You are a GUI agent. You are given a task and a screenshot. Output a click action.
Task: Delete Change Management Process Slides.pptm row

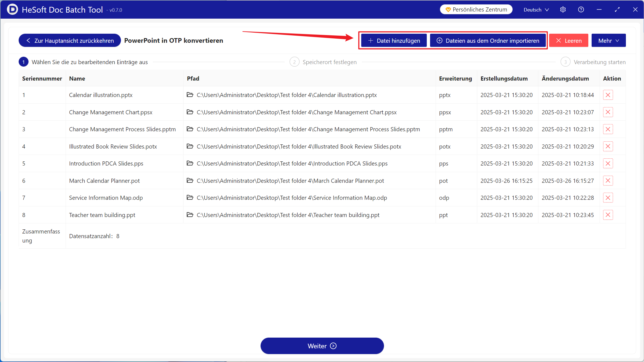[608, 129]
